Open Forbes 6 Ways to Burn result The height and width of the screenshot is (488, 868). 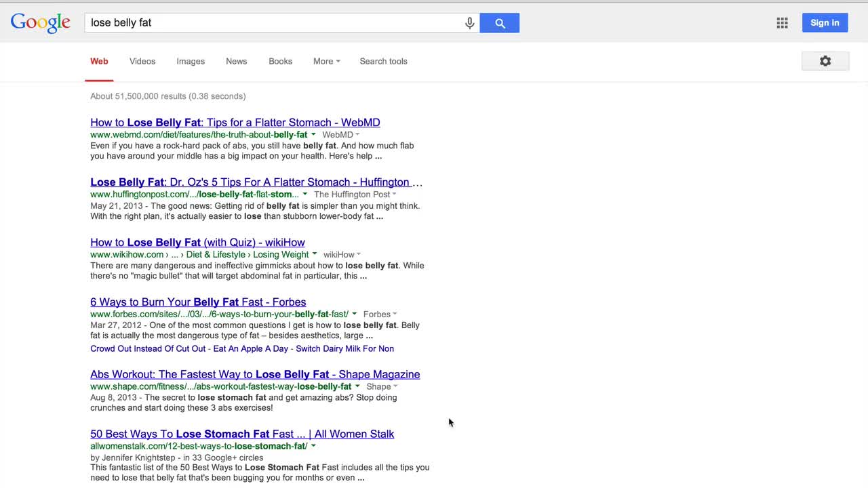pos(198,302)
